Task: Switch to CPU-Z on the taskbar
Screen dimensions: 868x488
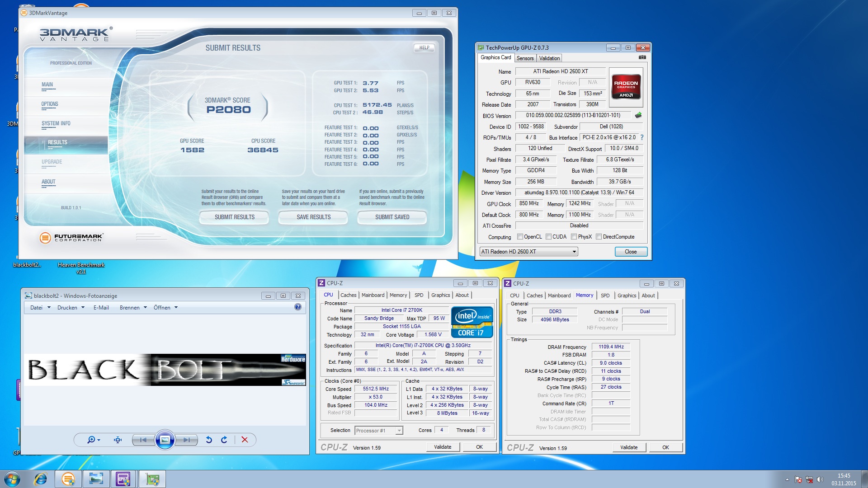Action: 123,479
